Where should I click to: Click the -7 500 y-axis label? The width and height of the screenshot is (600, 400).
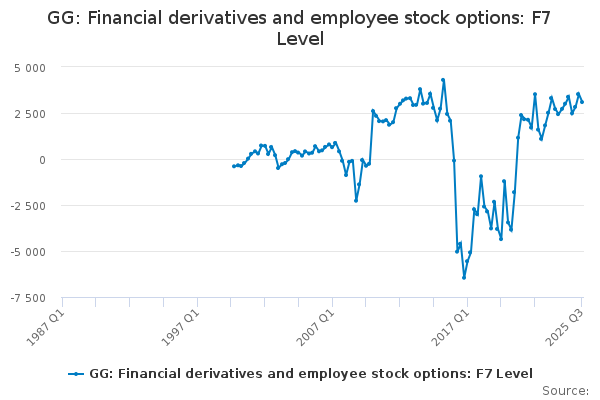[28, 298]
